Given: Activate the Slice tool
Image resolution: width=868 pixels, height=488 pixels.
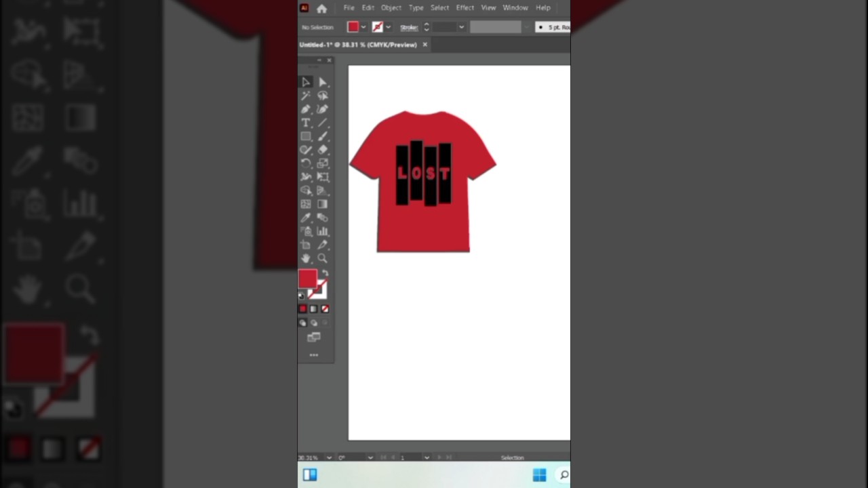Looking at the screenshot, I should [x=323, y=245].
